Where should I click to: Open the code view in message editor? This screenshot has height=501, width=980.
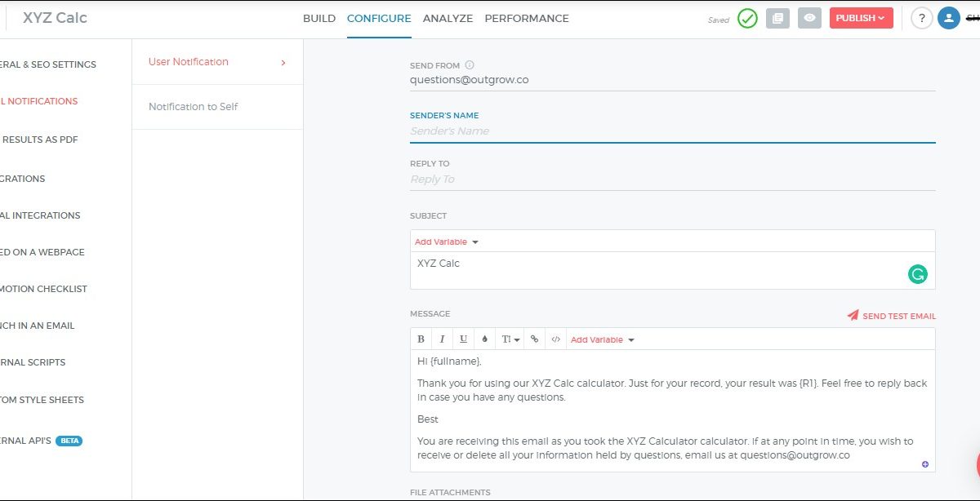coord(555,339)
